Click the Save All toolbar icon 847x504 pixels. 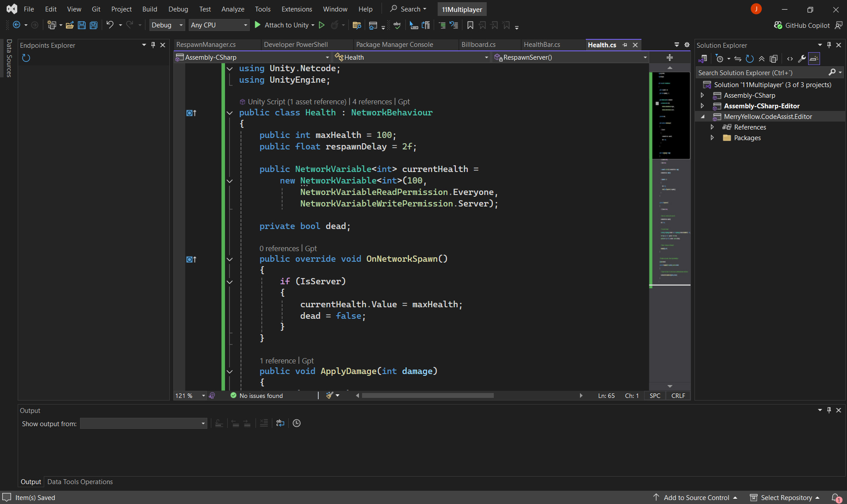[94, 25]
